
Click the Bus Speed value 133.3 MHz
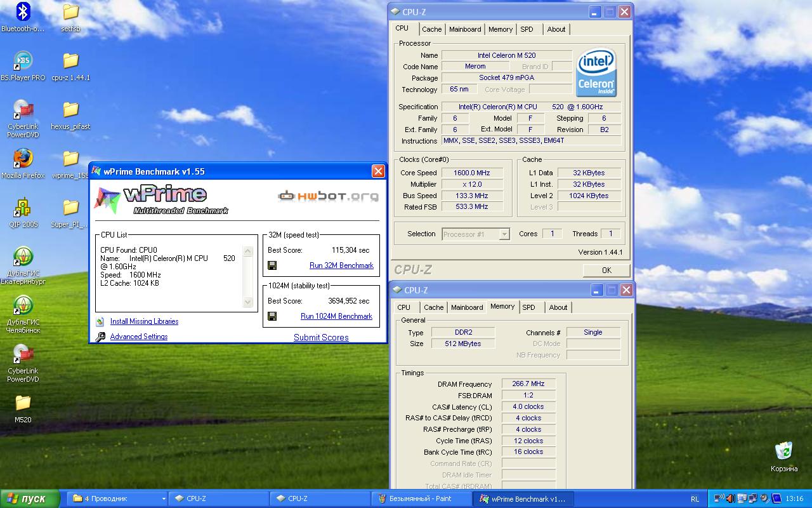click(472, 196)
